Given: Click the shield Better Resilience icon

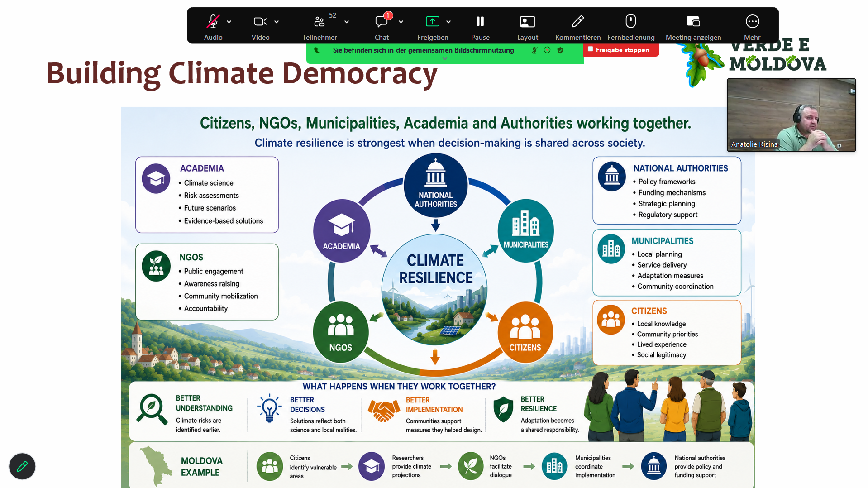Looking at the screenshot, I should (503, 410).
